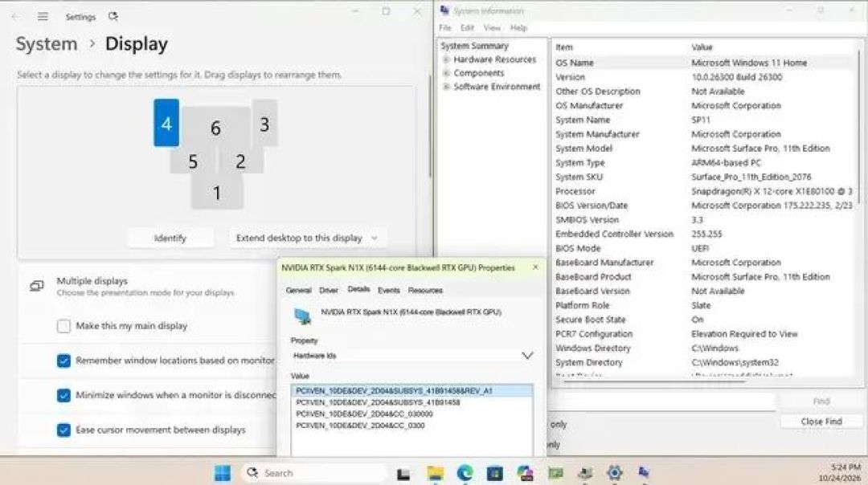Switch to the Driver tab
The image size is (868, 485).
pyautogui.click(x=328, y=291)
